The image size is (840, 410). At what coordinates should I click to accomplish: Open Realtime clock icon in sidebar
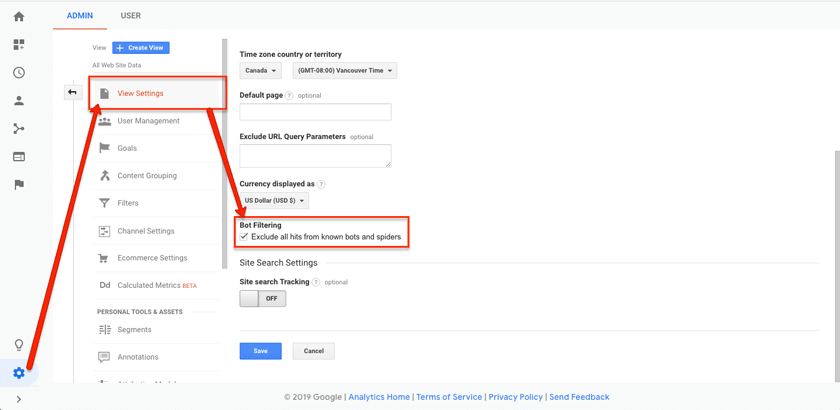pos(18,73)
